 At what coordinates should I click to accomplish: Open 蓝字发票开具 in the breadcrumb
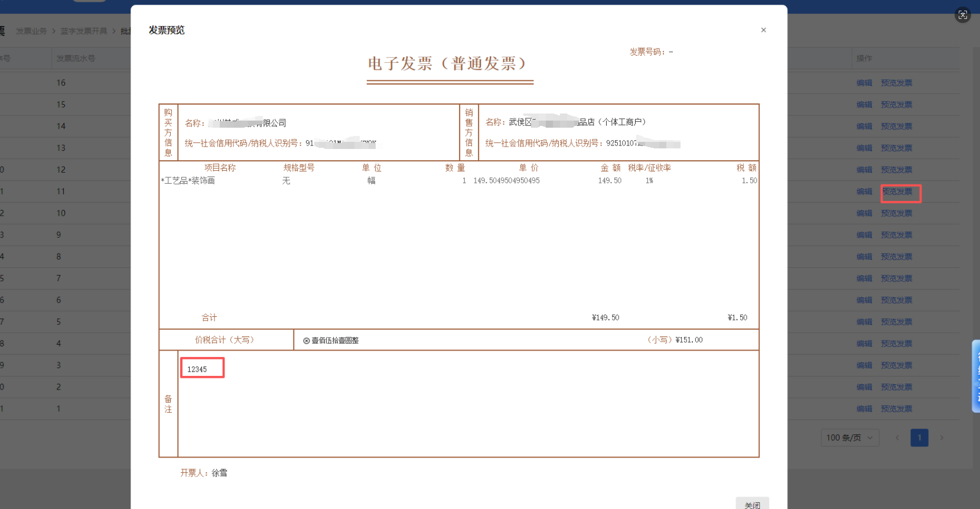coord(84,31)
